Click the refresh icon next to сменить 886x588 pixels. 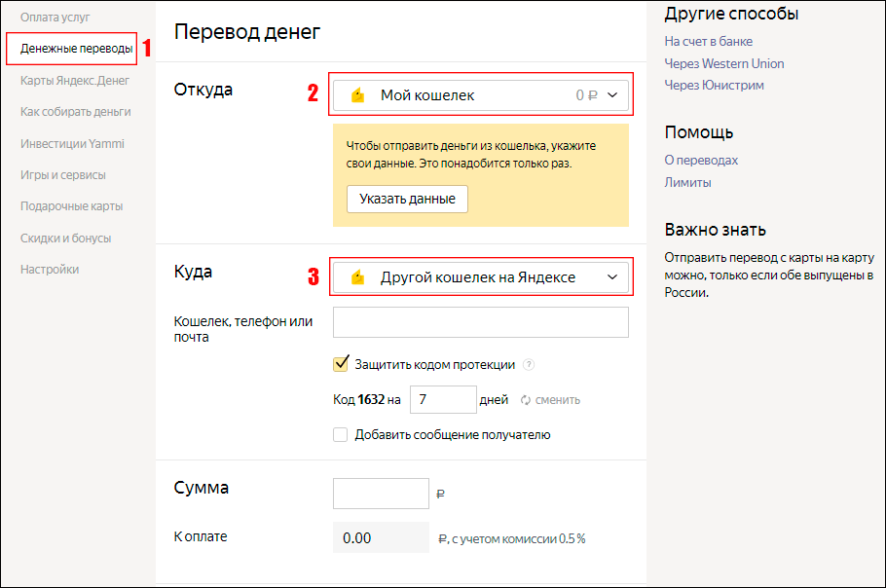coord(526,400)
